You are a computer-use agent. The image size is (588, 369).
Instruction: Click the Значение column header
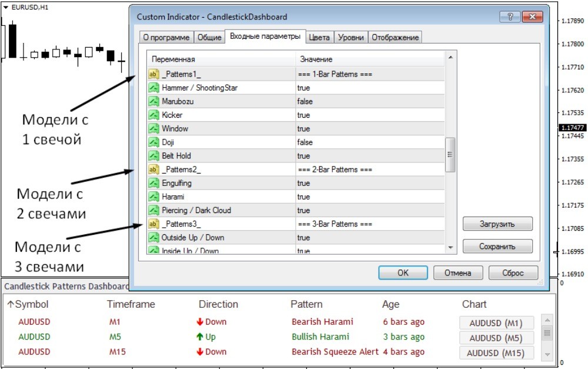pos(370,59)
